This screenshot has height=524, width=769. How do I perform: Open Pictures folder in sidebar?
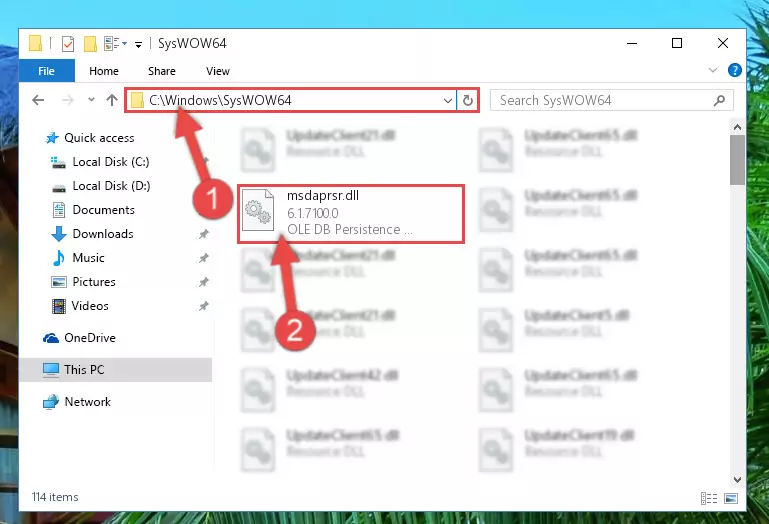point(94,282)
